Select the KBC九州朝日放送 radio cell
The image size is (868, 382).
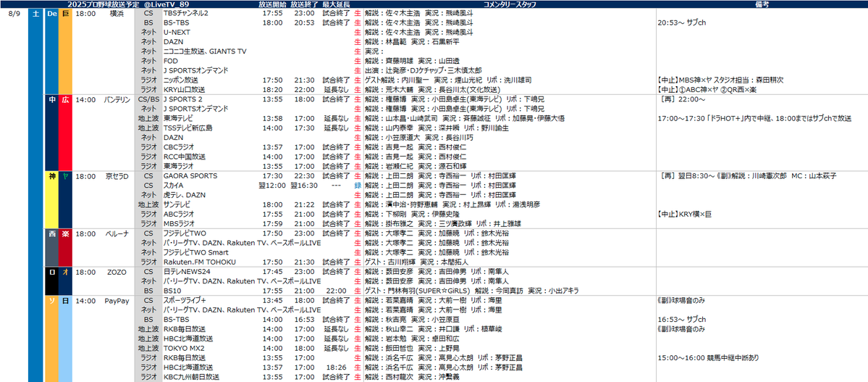click(191, 376)
